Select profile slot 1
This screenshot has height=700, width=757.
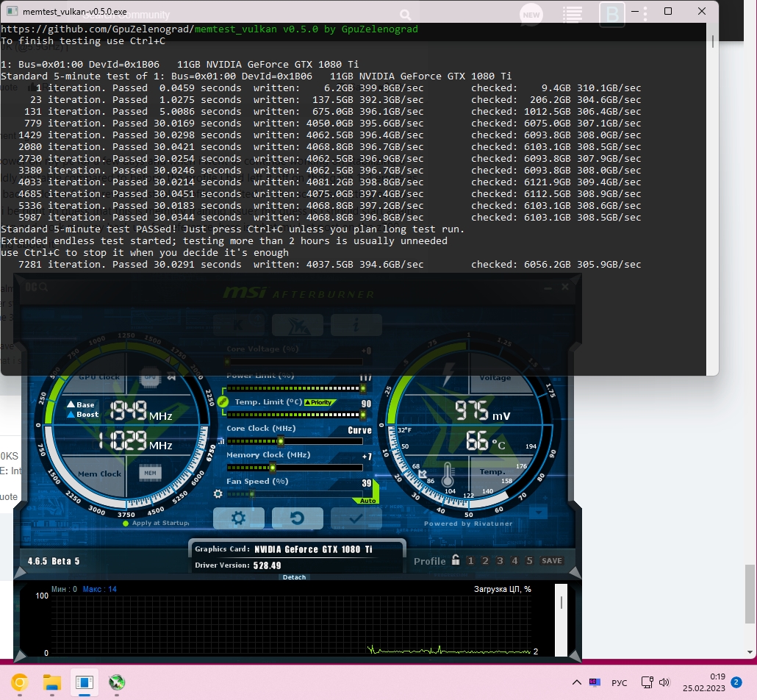pyautogui.click(x=470, y=561)
